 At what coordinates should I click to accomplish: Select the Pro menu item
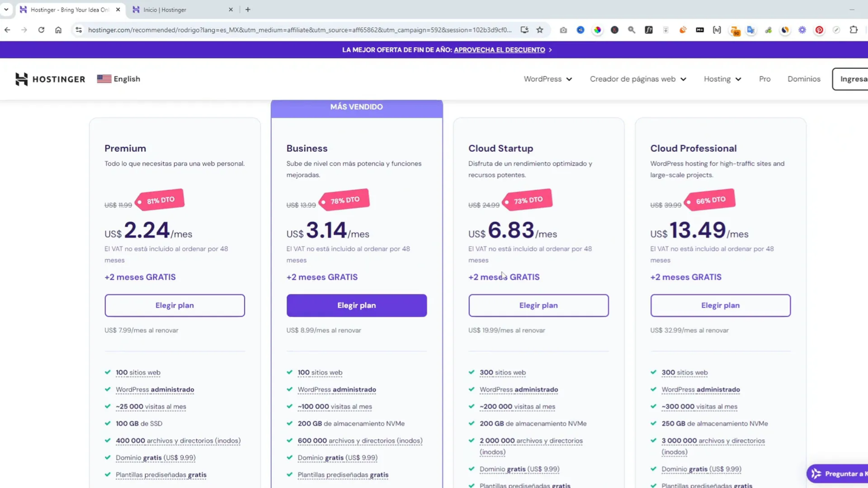click(764, 79)
